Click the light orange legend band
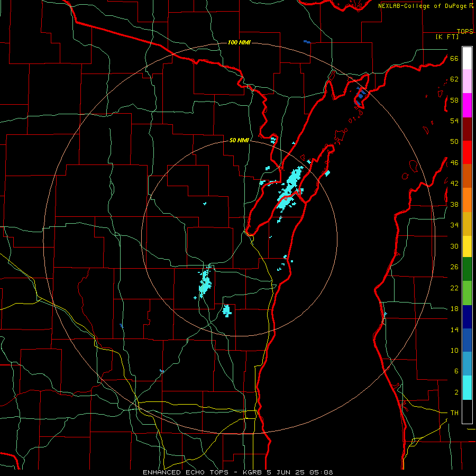 (467, 200)
